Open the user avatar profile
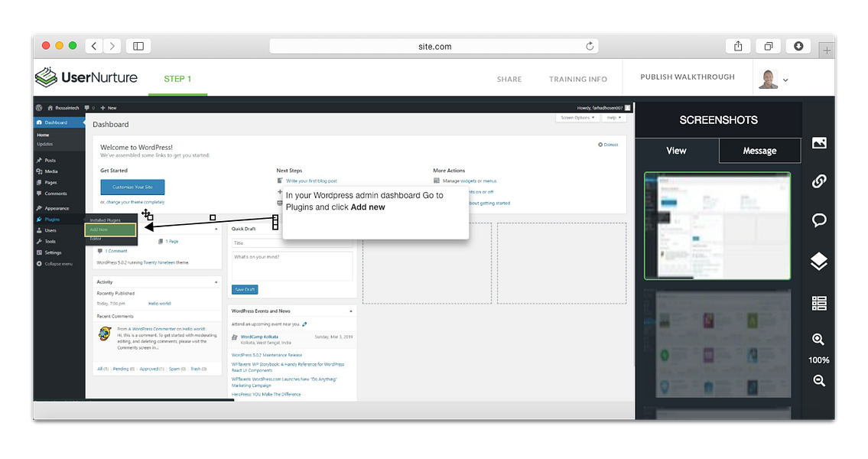 [x=768, y=79]
